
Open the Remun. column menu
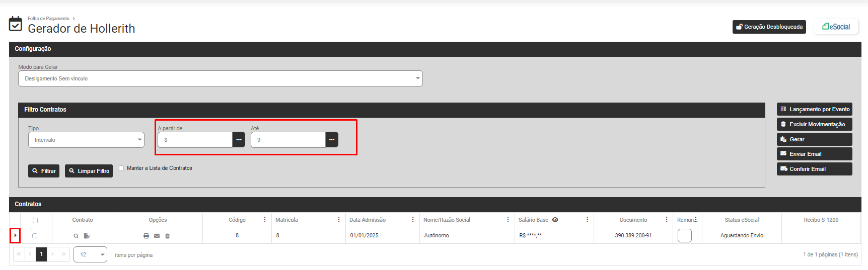coord(696,220)
